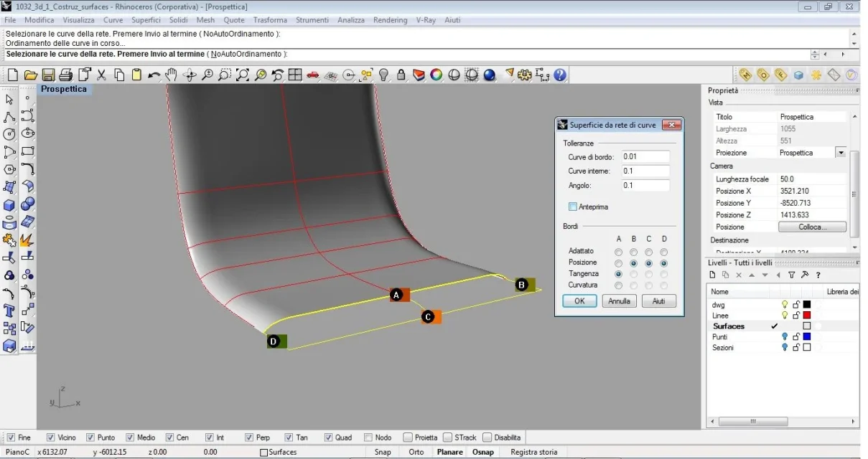
Task: Activate the Pan hand tool
Action: tap(172, 75)
